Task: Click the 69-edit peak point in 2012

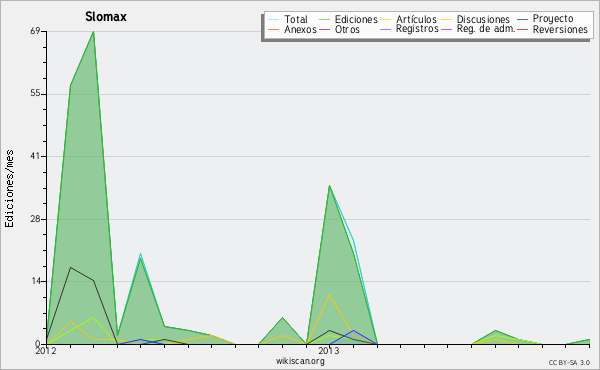Action: (x=93, y=32)
